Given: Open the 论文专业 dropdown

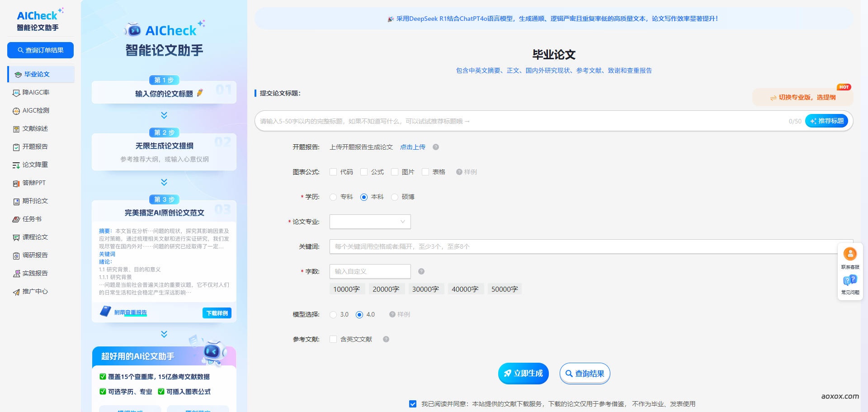Looking at the screenshot, I should pyautogui.click(x=370, y=222).
